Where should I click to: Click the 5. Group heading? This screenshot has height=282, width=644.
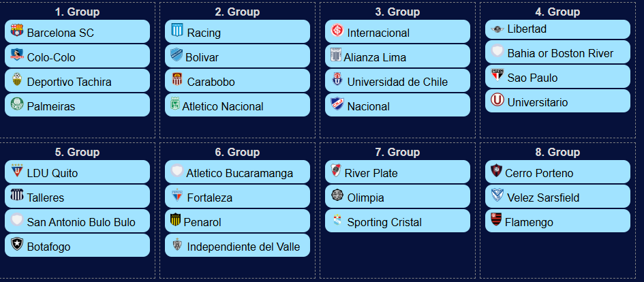77,153
